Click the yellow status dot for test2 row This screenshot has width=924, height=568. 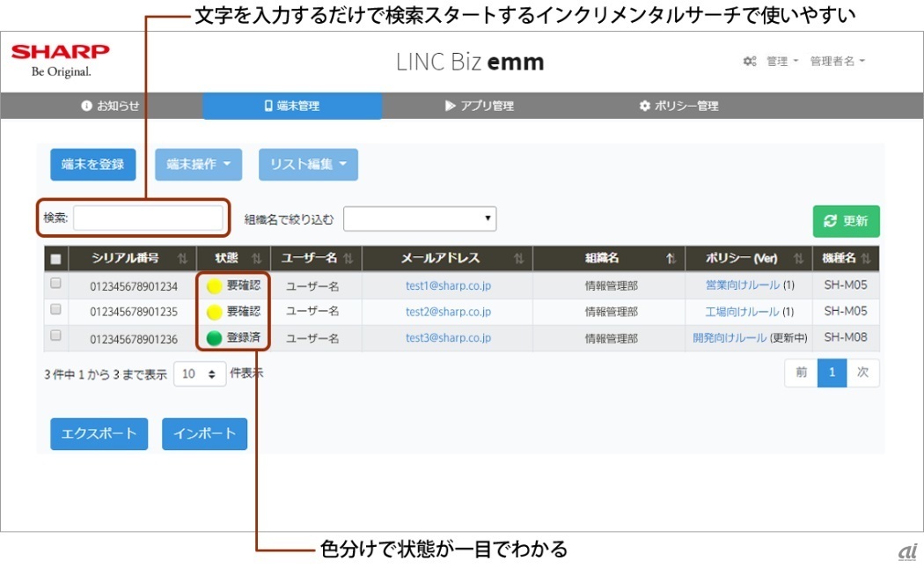point(215,312)
